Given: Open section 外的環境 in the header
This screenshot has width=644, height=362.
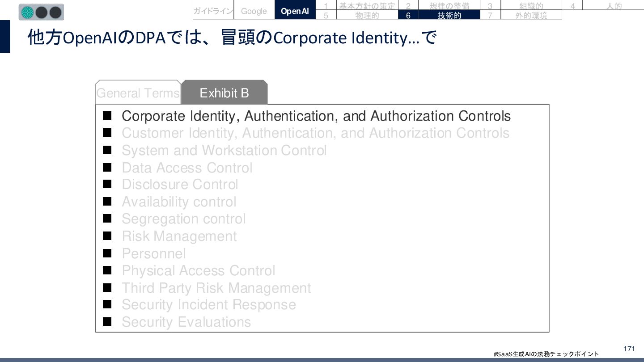Looking at the screenshot, I should pyautogui.click(x=531, y=15).
